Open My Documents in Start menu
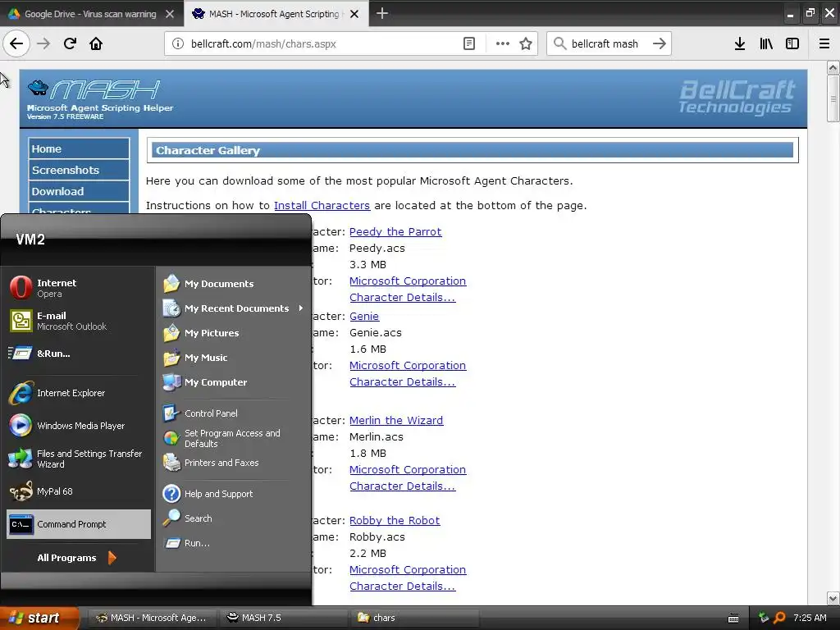Image resolution: width=840 pixels, height=630 pixels. pos(232,284)
